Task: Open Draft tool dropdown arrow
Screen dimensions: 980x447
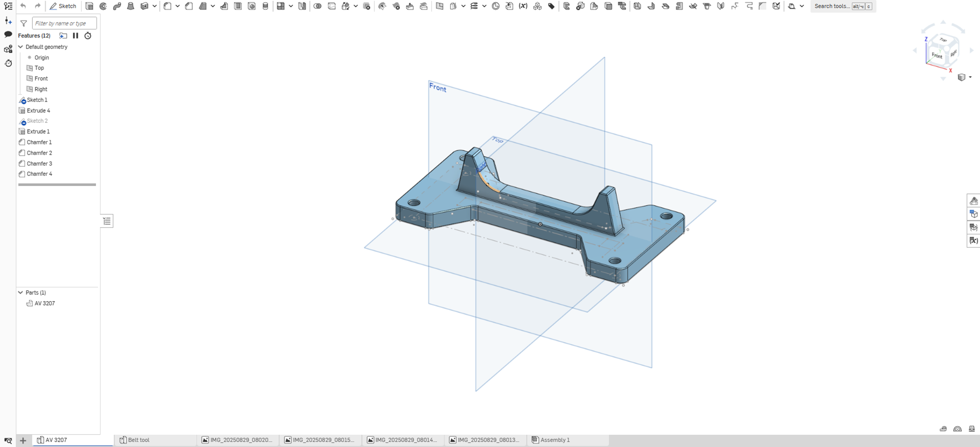Action: point(213,6)
